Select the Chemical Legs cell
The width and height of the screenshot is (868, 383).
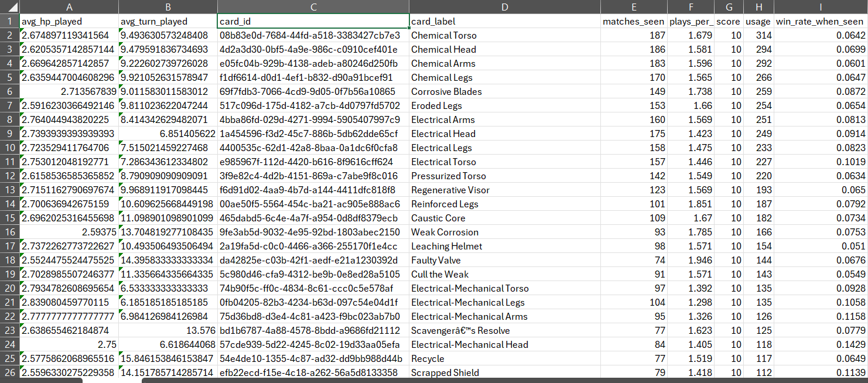tap(505, 77)
